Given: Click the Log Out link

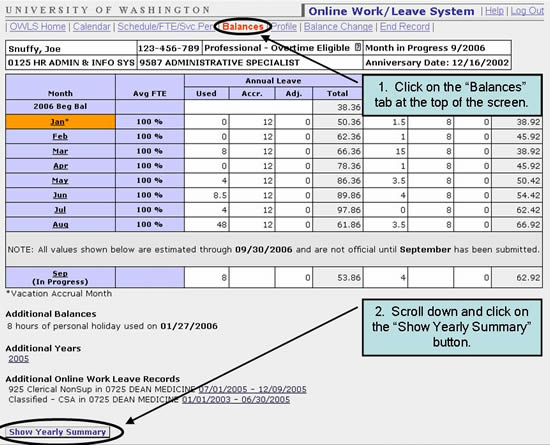Looking at the screenshot, I should click(527, 11).
